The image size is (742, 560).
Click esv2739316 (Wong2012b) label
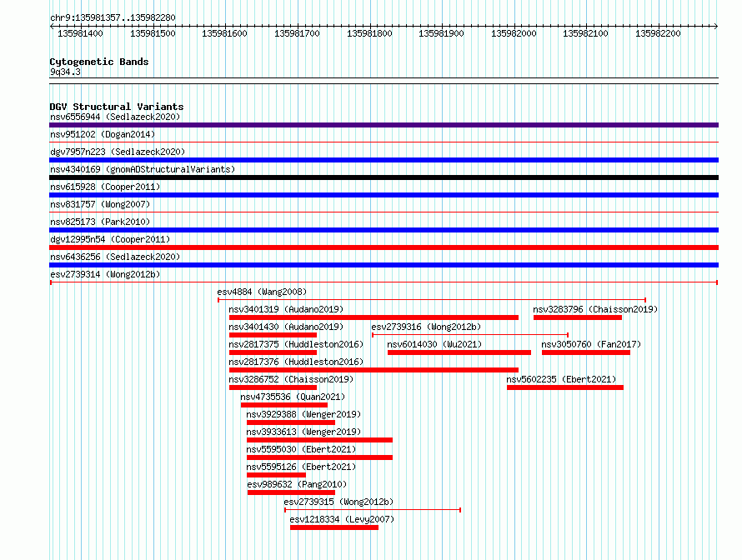(x=426, y=327)
